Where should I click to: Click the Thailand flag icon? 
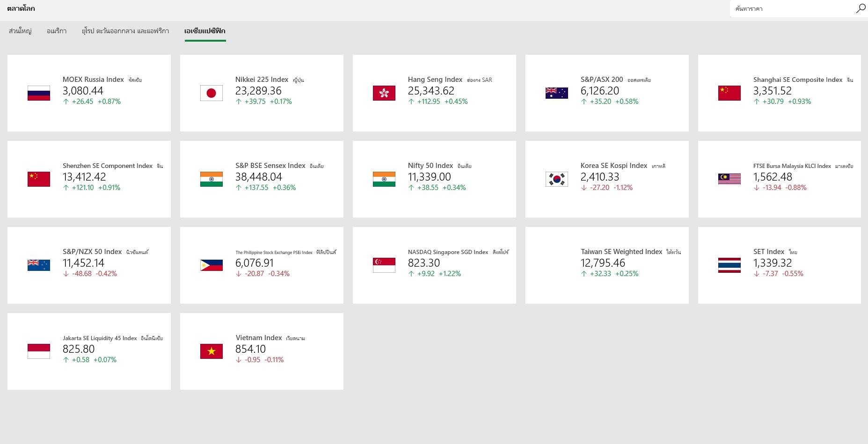[729, 265]
